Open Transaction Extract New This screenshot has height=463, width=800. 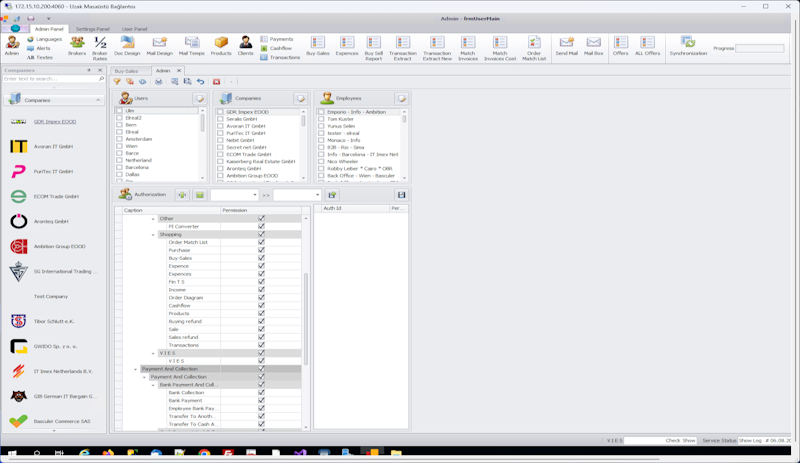coord(437,48)
